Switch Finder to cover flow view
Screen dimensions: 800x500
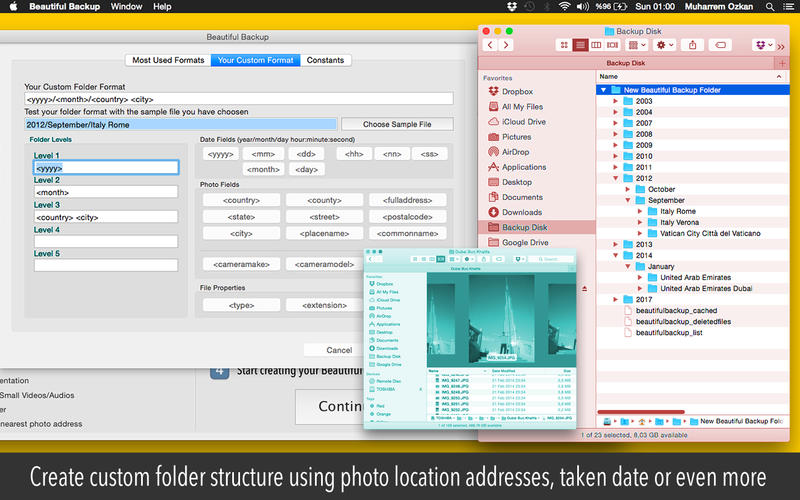(612, 45)
